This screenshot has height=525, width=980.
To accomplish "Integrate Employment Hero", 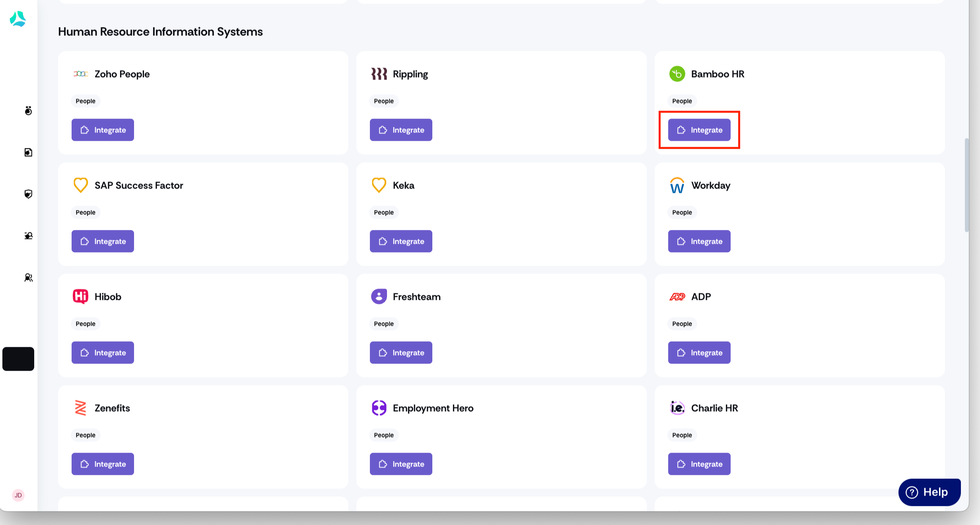I will tap(401, 464).
